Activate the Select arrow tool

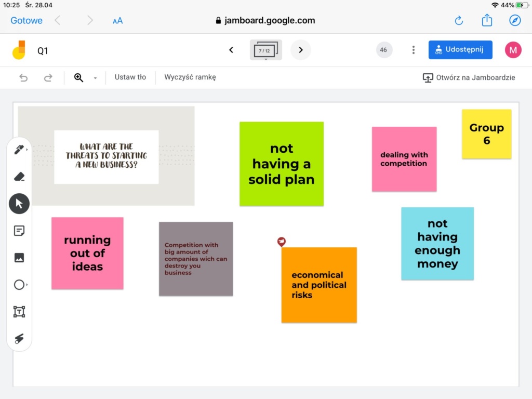pos(19,204)
